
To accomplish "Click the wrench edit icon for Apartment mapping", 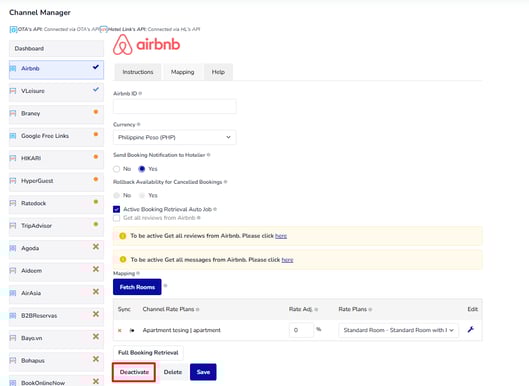I will (x=471, y=330).
